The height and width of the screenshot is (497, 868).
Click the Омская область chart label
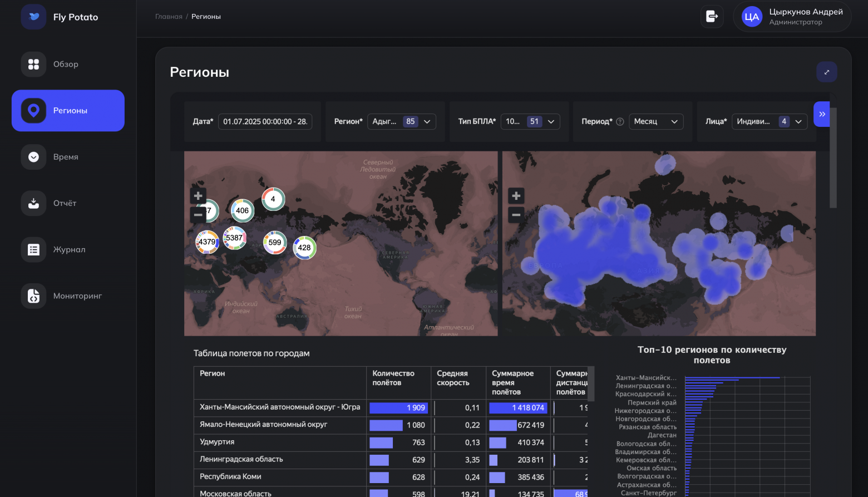tap(652, 468)
